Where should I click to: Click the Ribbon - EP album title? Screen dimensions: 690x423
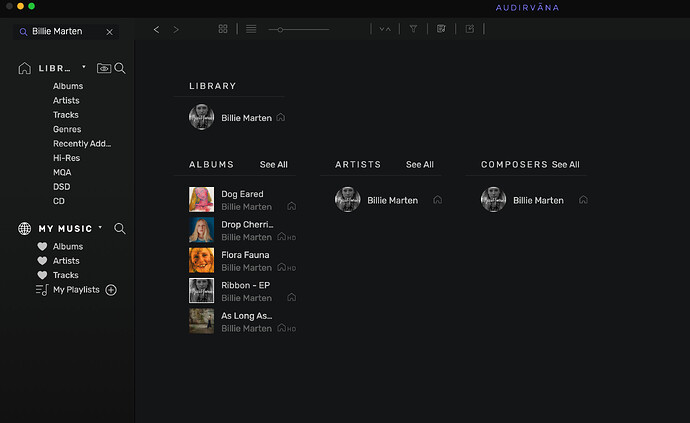point(246,285)
